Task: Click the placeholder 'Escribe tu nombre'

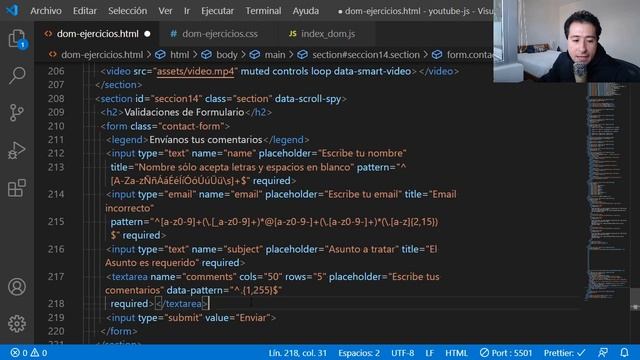Action: click(362, 153)
